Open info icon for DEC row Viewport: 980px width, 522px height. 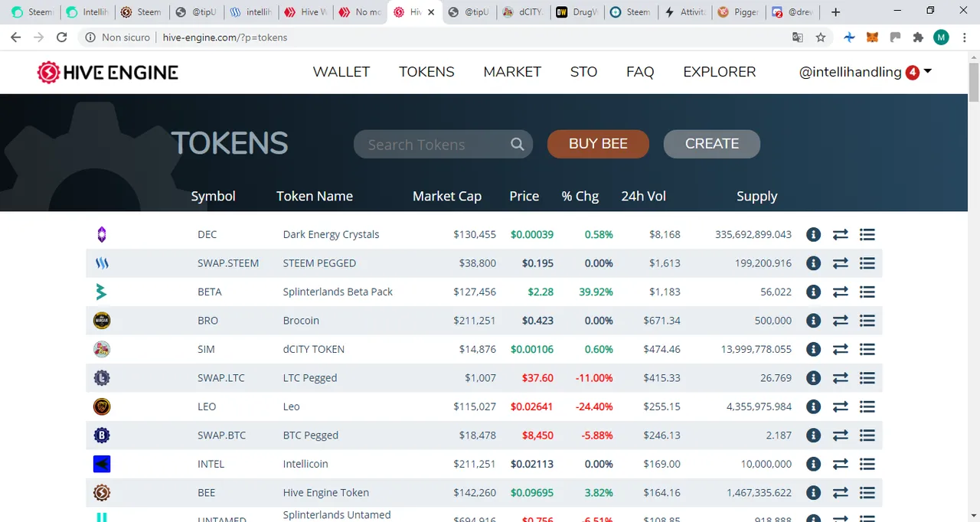[x=813, y=234]
